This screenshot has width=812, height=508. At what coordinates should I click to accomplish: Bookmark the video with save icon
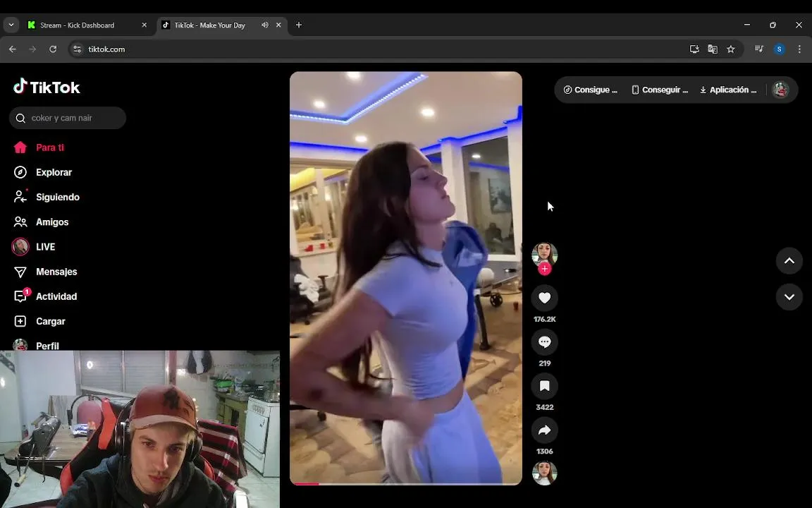544,386
